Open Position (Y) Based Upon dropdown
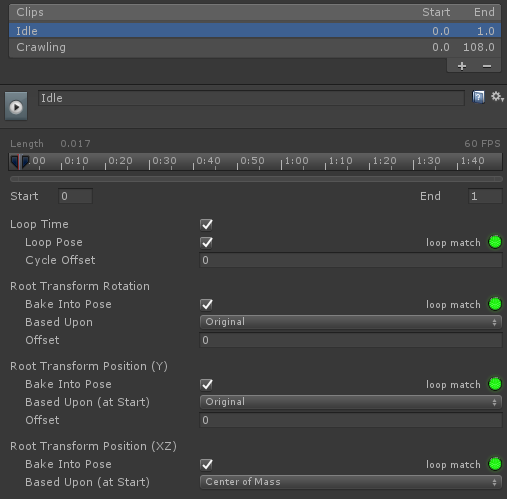 coord(351,402)
